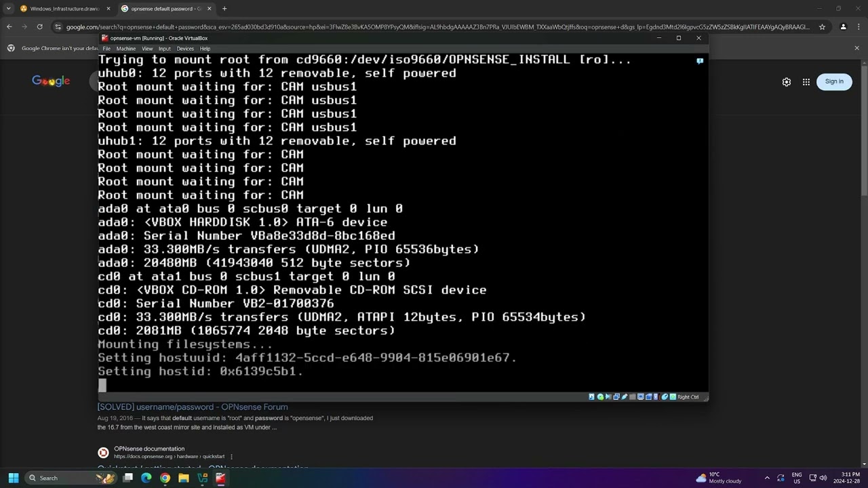Show hidden system tray icons
Screen dimensions: 868x488
pos(767,478)
